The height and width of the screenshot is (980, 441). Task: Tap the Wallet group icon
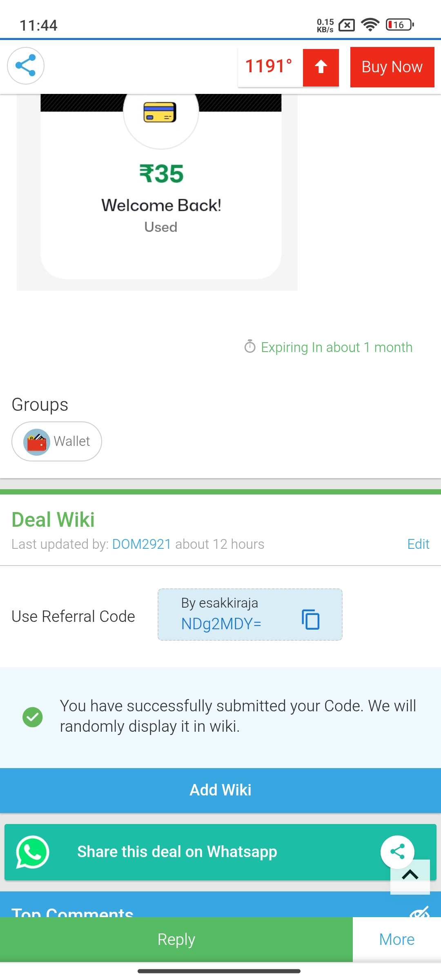[37, 442]
